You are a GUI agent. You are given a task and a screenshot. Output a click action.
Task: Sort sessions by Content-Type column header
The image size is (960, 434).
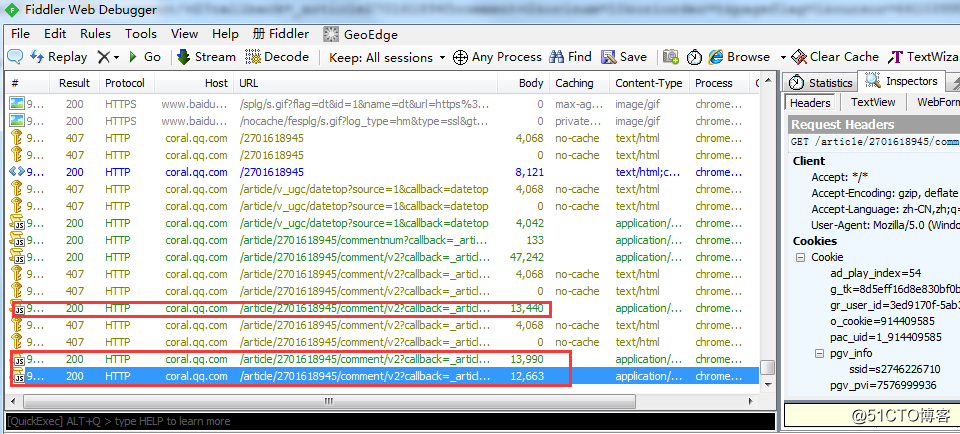coord(649,83)
